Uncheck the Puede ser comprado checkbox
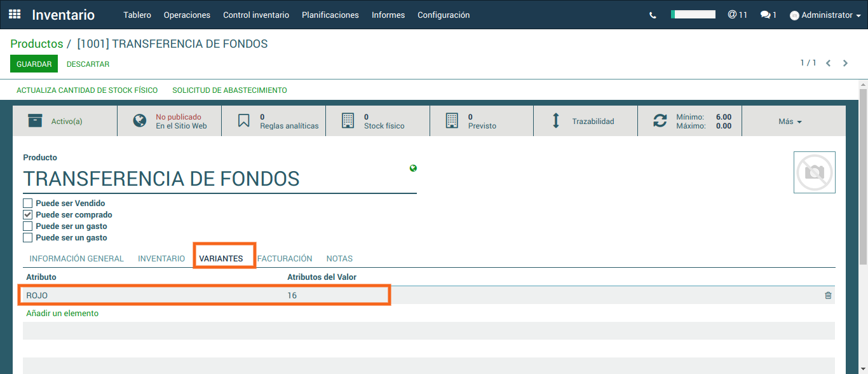This screenshot has width=868, height=374. (28, 215)
